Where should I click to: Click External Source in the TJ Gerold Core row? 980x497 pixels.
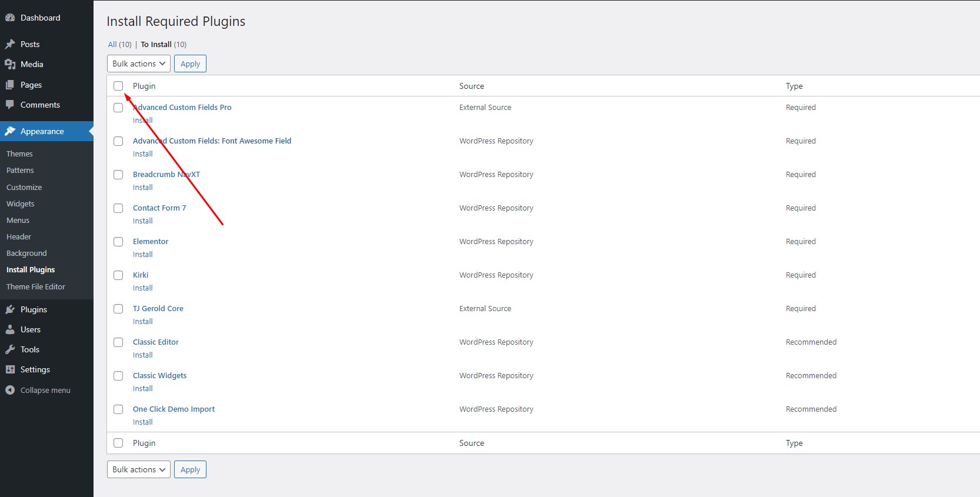[x=485, y=308]
